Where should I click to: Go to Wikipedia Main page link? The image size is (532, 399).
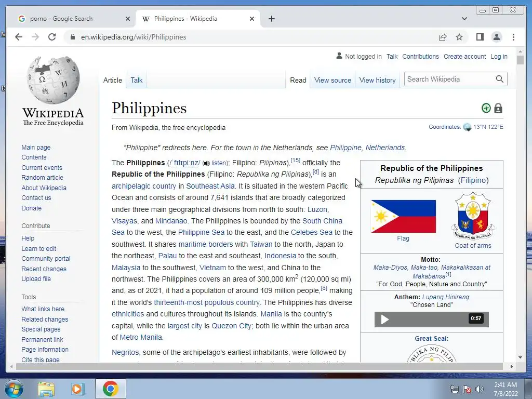36,147
